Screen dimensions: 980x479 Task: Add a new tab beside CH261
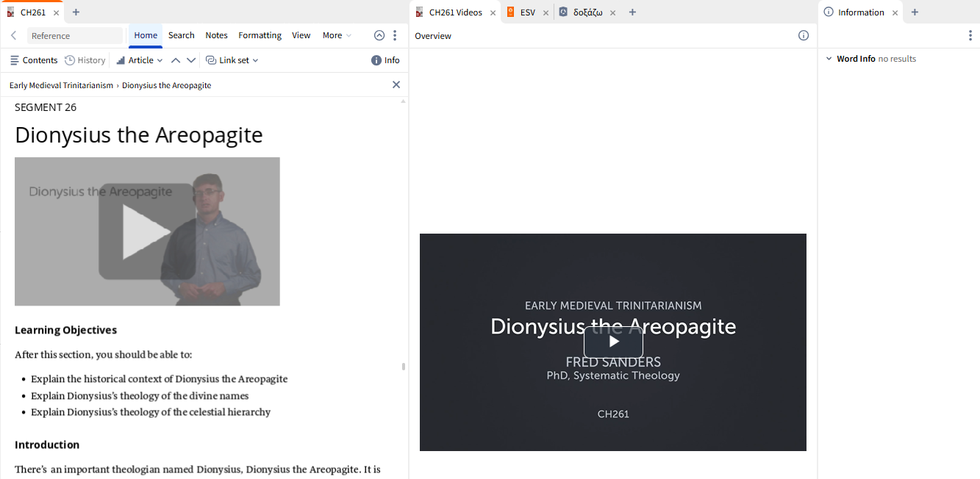click(76, 12)
